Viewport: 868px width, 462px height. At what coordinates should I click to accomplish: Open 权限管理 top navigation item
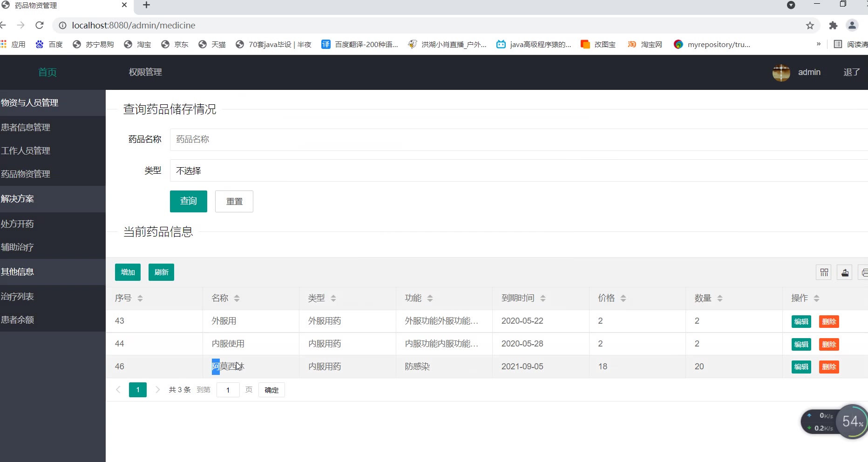coord(145,72)
